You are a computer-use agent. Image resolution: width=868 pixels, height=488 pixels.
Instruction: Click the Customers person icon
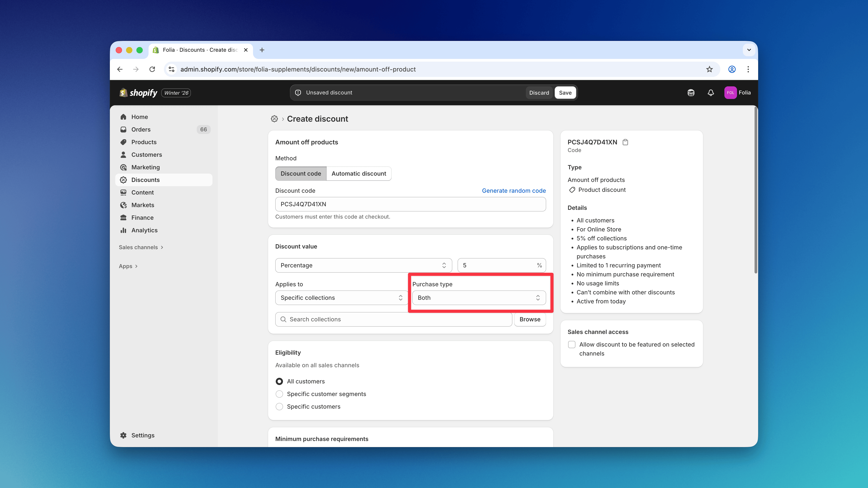click(x=123, y=154)
